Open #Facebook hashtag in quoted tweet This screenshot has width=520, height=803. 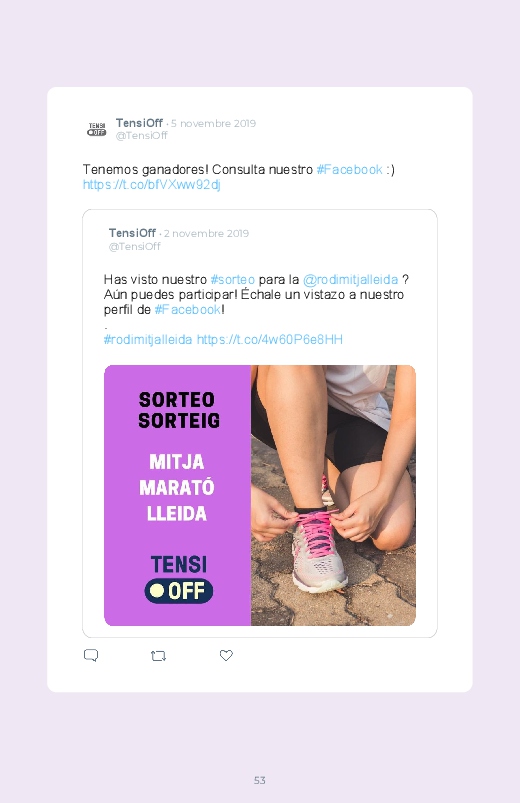click(x=188, y=309)
